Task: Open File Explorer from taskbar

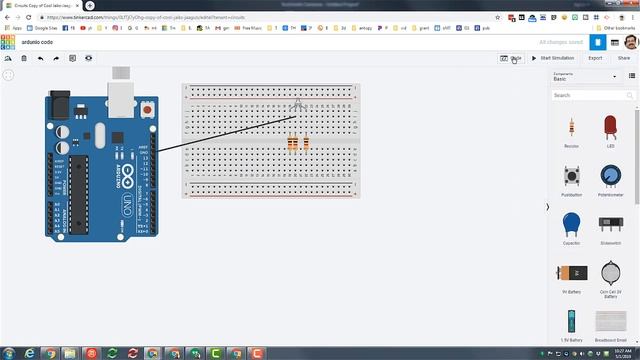Action: 70,353
